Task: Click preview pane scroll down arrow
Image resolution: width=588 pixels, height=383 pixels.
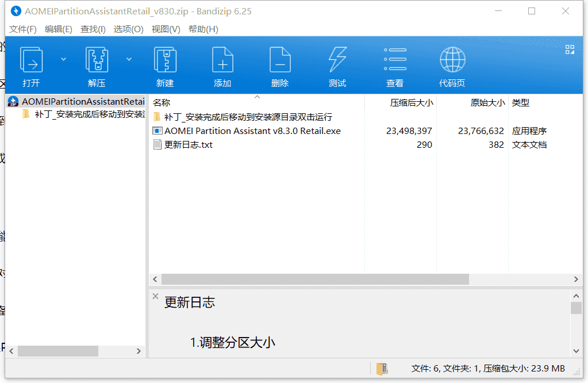Action: pyautogui.click(x=576, y=351)
